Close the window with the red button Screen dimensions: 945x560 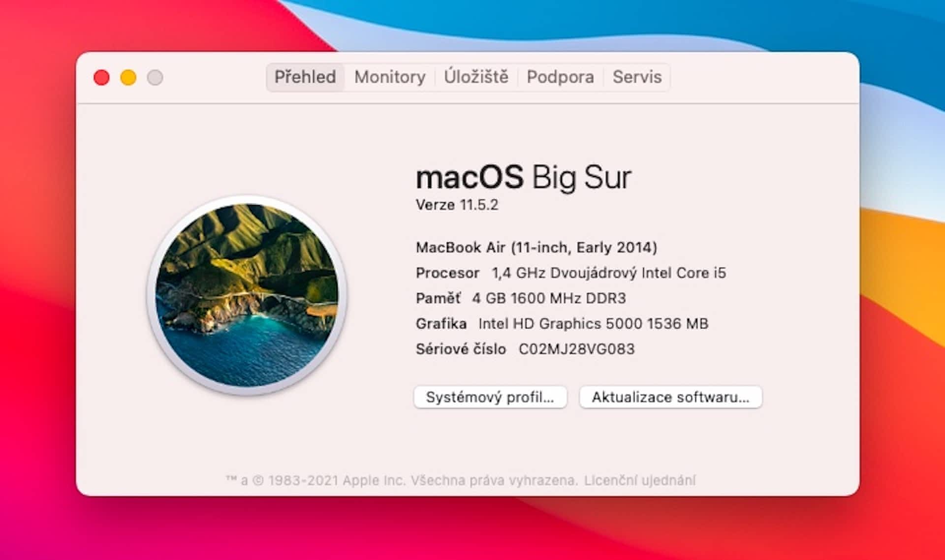[x=101, y=78]
